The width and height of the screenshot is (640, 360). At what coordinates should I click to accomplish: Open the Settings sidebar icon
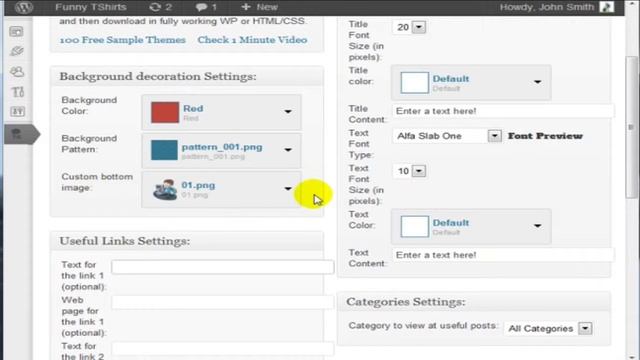click(17, 111)
